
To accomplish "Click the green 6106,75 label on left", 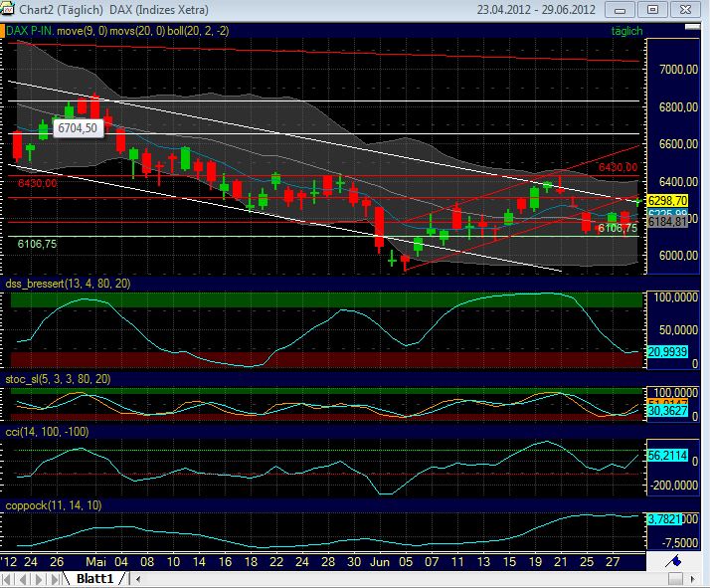I will pyautogui.click(x=37, y=244).
